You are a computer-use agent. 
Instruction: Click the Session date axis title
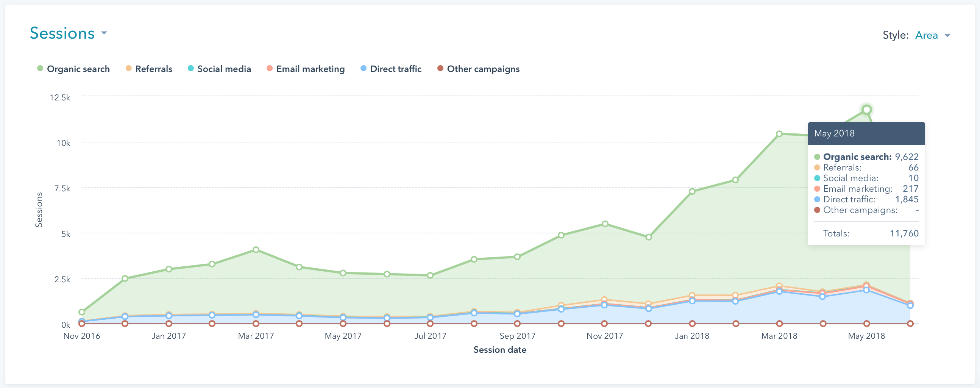tap(500, 350)
